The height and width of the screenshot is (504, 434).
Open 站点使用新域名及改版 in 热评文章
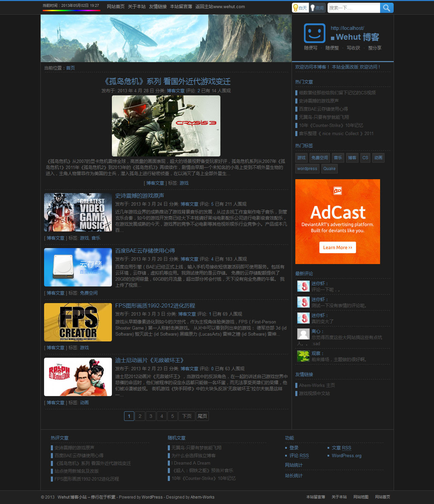coord(77,471)
